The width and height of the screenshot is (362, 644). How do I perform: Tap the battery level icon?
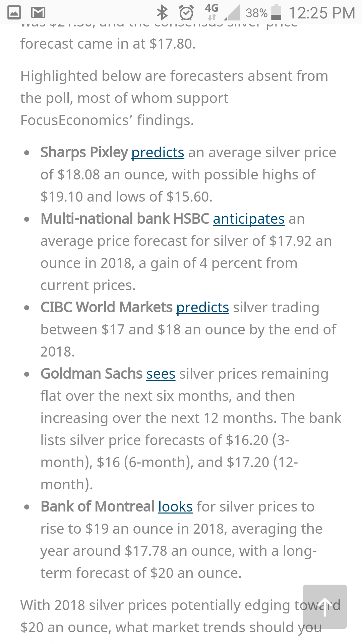click(276, 12)
